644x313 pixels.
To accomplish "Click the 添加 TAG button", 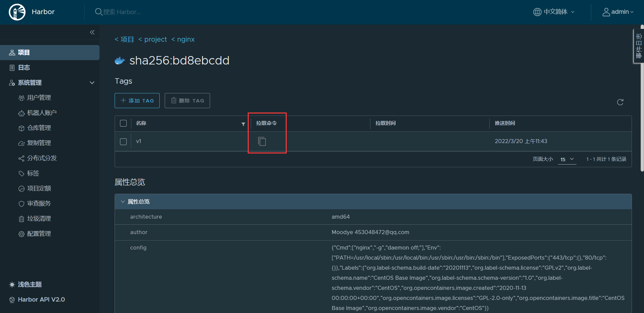I will pos(137,100).
